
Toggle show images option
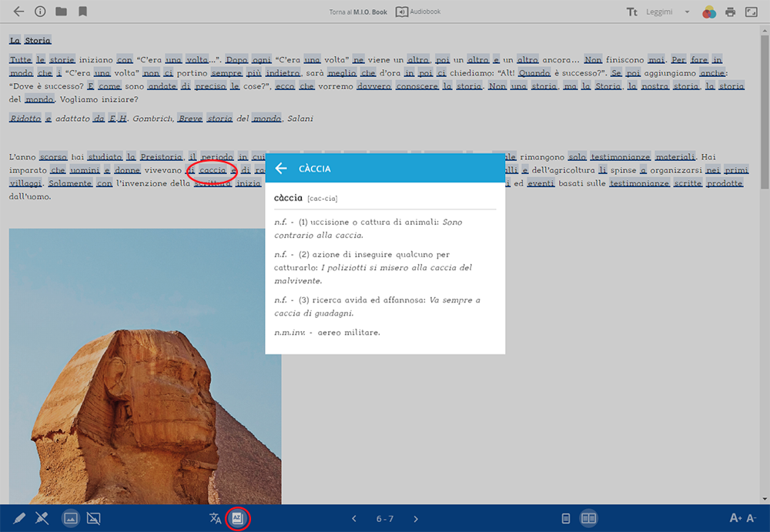(70, 518)
